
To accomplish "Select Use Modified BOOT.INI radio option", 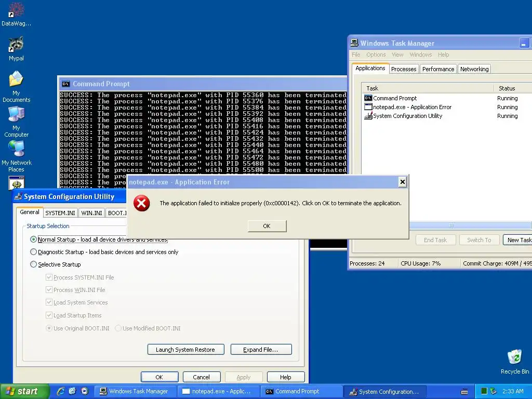I will tap(118, 328).
